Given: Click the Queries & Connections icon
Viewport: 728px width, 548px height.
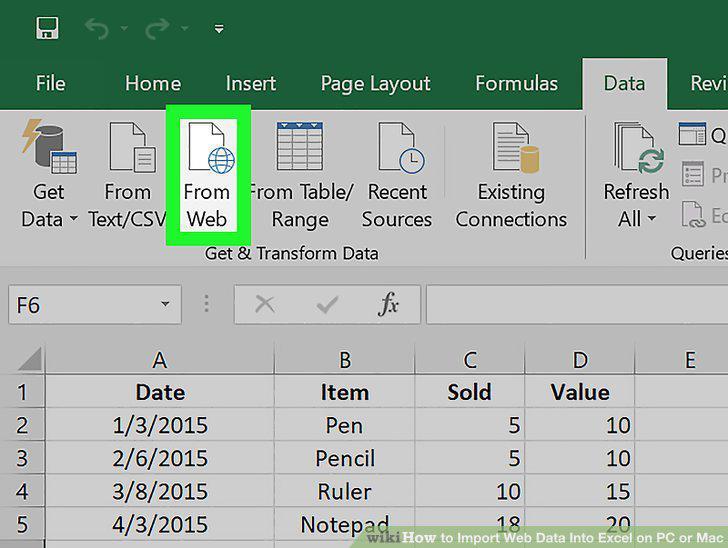Looking at the screenshot, I should tap(692, 134).
